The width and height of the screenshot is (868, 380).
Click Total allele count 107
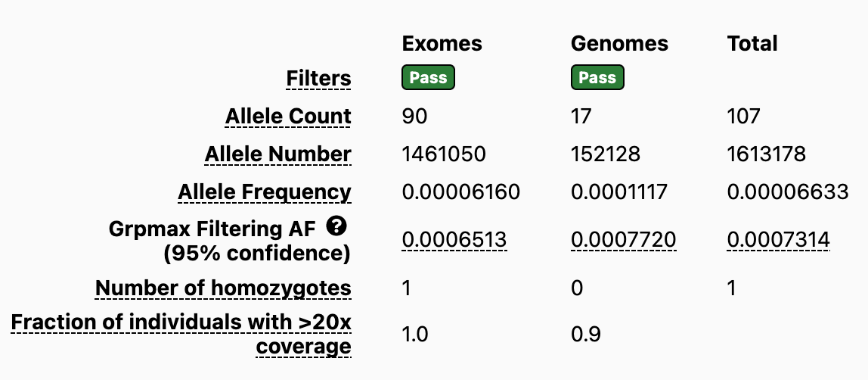pyautogui.click(x=743, y=117)
